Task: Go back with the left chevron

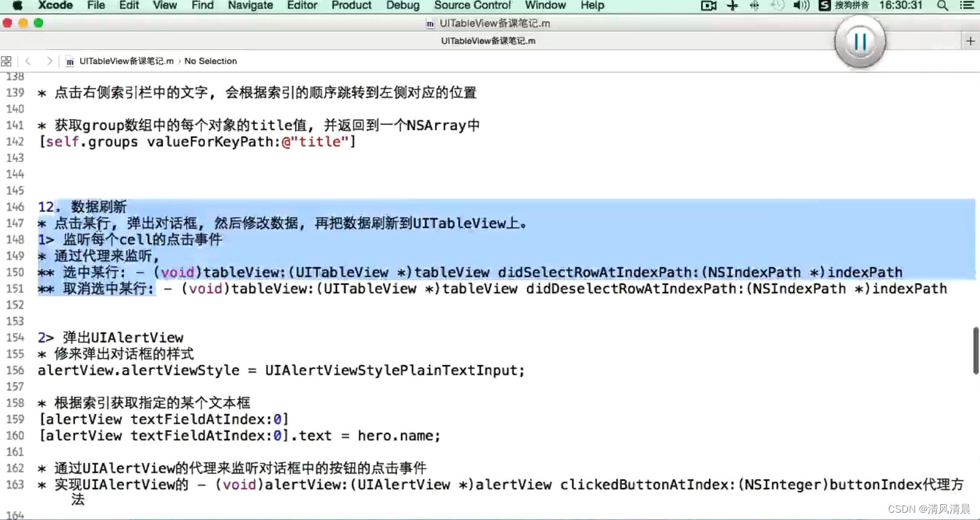Action: 28,61
